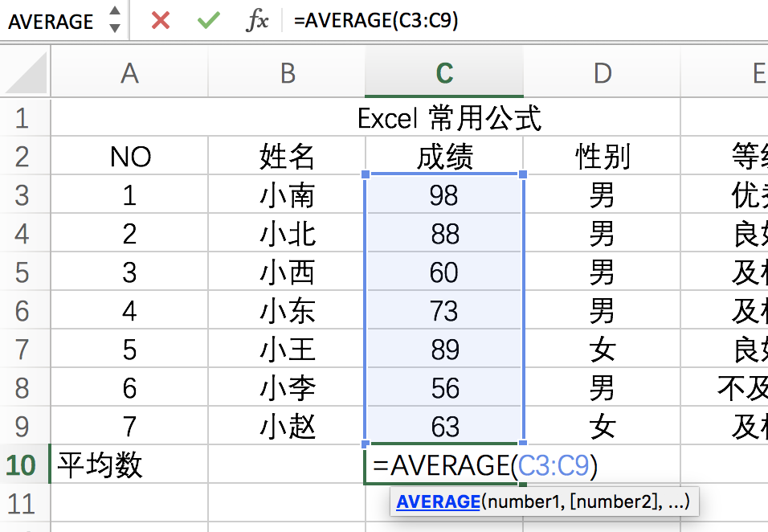Viewport: 768px width, 532px height.
Task: Click NO cell '4' in row 6
Action: click(130, 310)
